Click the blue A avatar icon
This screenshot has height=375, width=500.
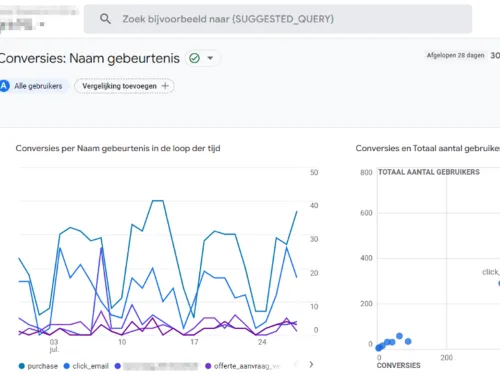pyautogui.click(x=4, y=86)
